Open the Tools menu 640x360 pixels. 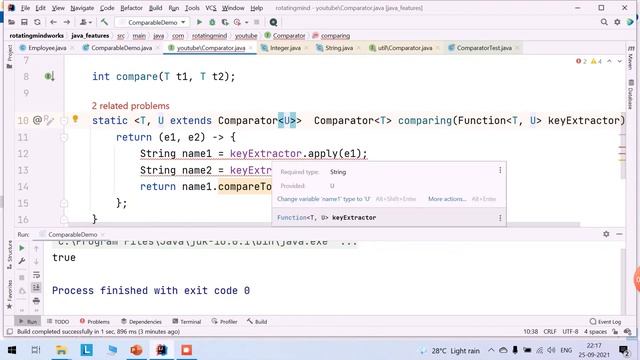(192, 8)
